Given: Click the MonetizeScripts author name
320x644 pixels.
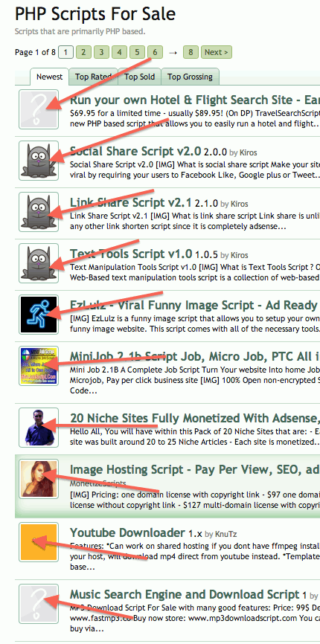Looking at the screenshot, I should [x=97, y=483].
